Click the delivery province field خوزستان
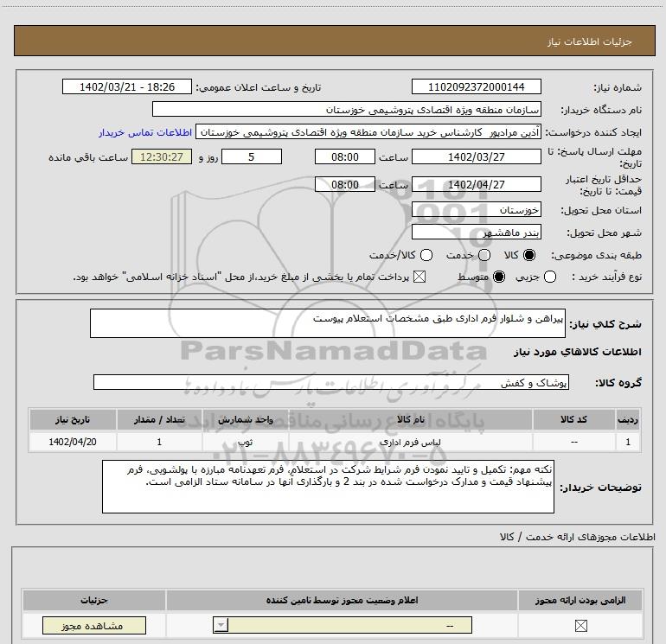The height and width of the screenshot is (644, 666). [476, 210]
